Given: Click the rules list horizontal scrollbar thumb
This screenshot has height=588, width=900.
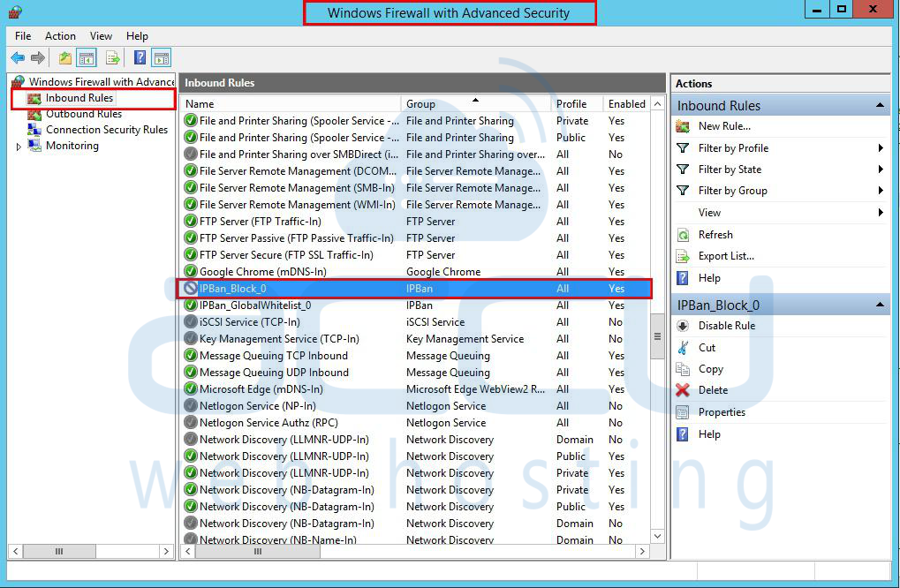Looking at the screenshot, I should pos(258,551).
